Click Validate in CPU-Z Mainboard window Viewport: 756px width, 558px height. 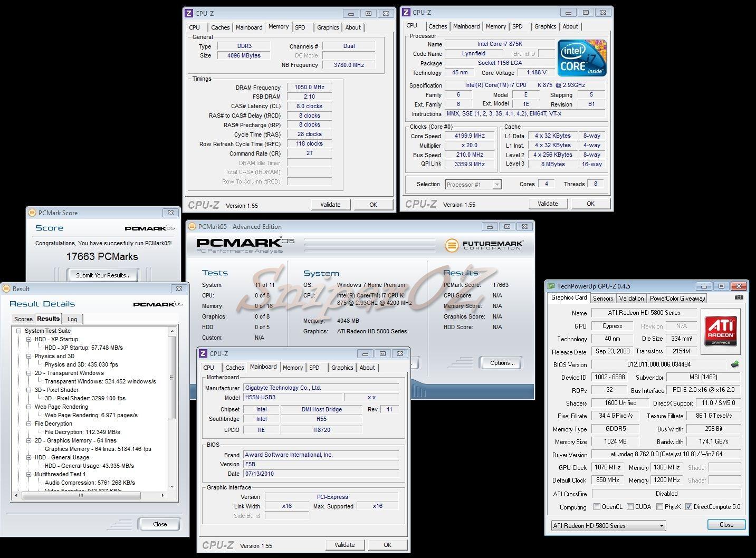coord(344,545)
